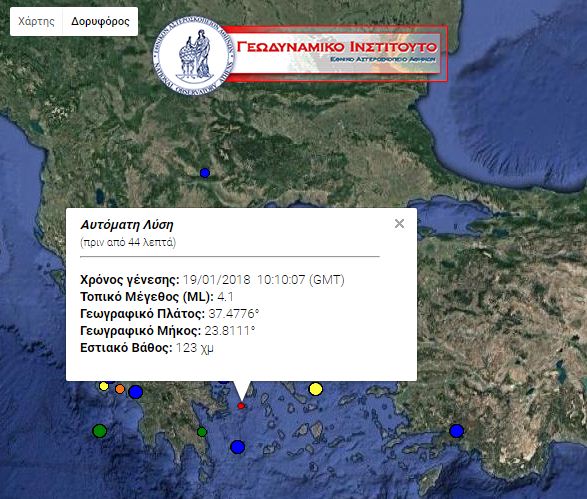Click the magnitude value 4.1

coord(225,297)
